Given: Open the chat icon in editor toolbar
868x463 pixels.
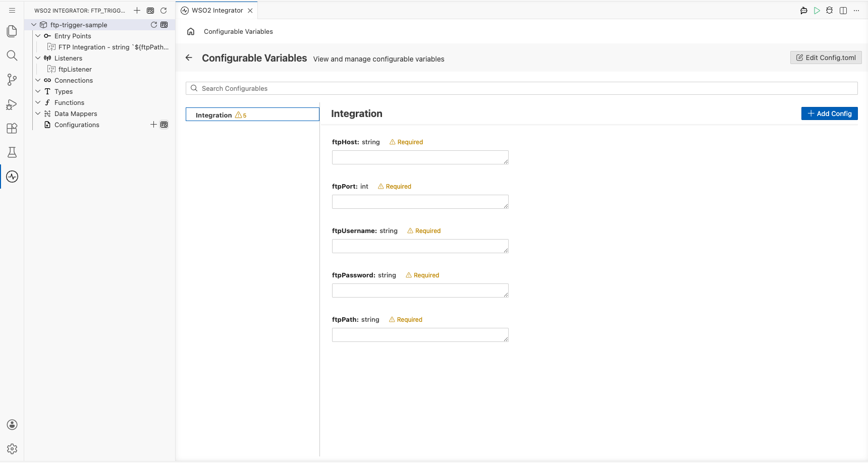Looking at the screenshot, I should point(804,10).
